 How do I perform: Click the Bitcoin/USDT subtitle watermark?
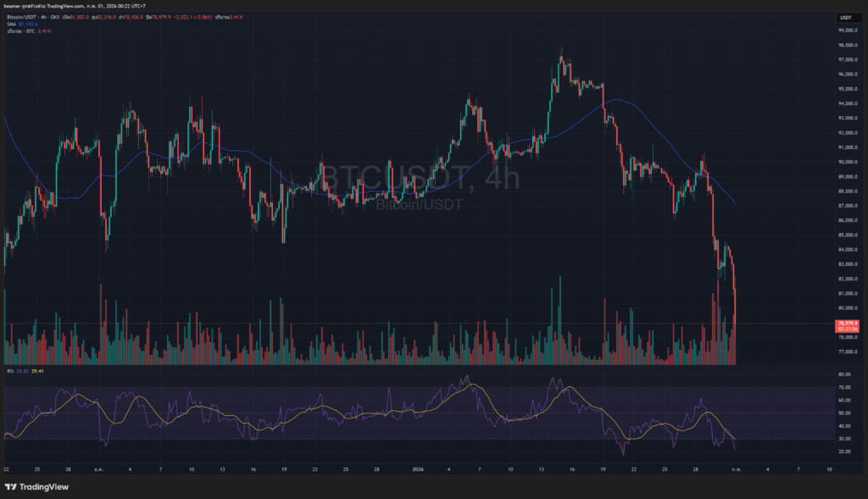pyautogui.click(x=420, y=204)
